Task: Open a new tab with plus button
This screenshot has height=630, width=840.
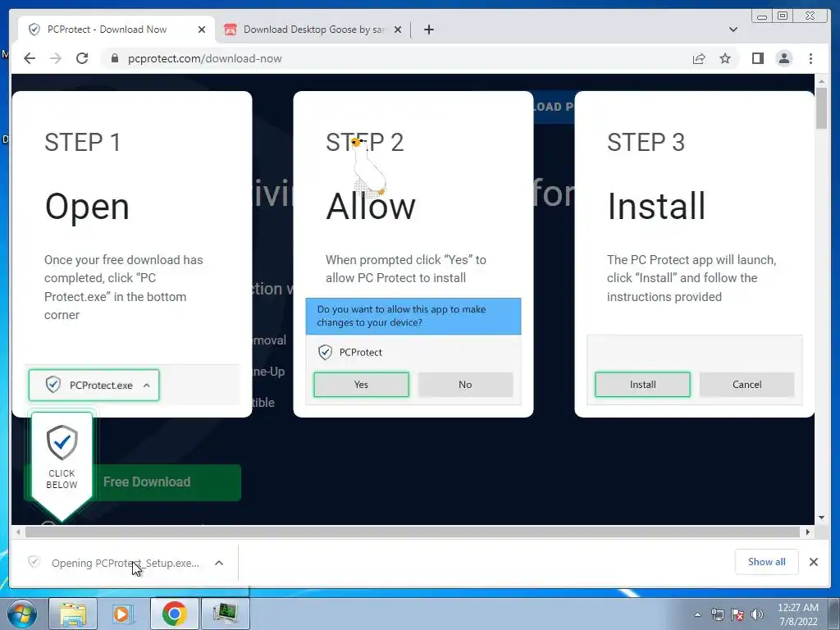Action: 428,30
